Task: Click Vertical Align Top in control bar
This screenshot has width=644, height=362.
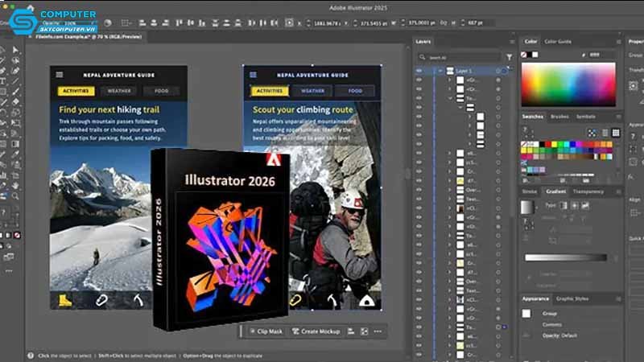Action: [x=179, y=23]
